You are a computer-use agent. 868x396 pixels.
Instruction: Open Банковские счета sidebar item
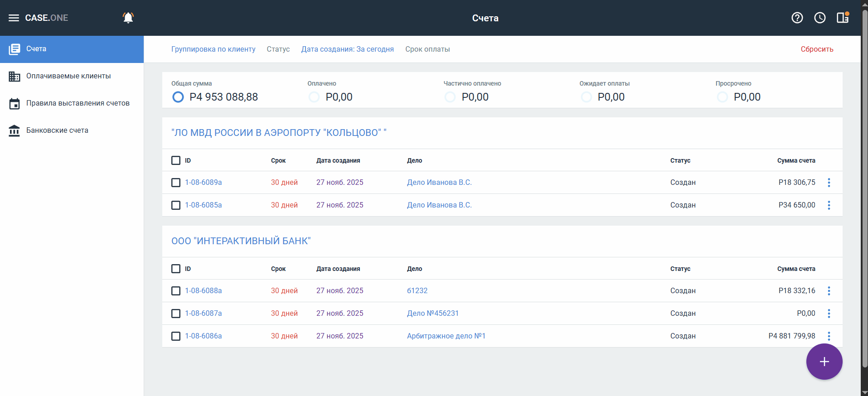(57, 130)
